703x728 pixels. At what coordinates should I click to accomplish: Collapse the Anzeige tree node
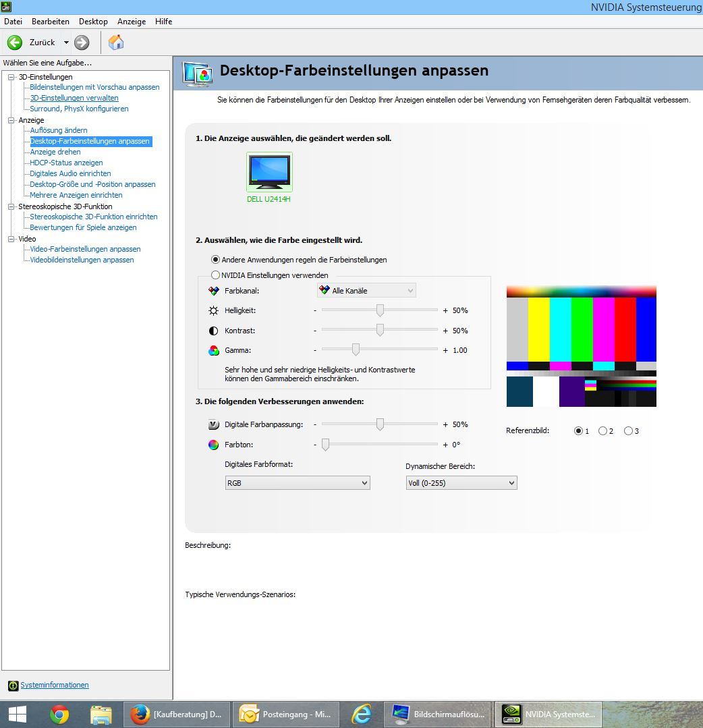pyautogui.click(x=11, y=120)
